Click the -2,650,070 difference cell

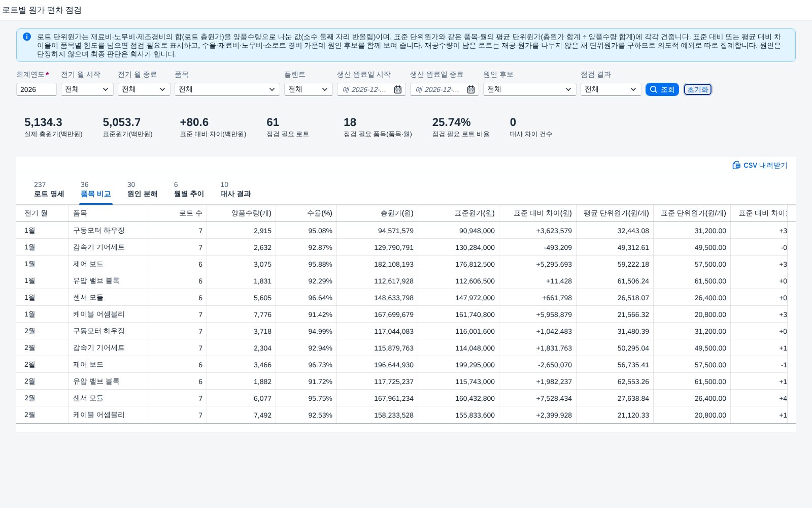538,365
